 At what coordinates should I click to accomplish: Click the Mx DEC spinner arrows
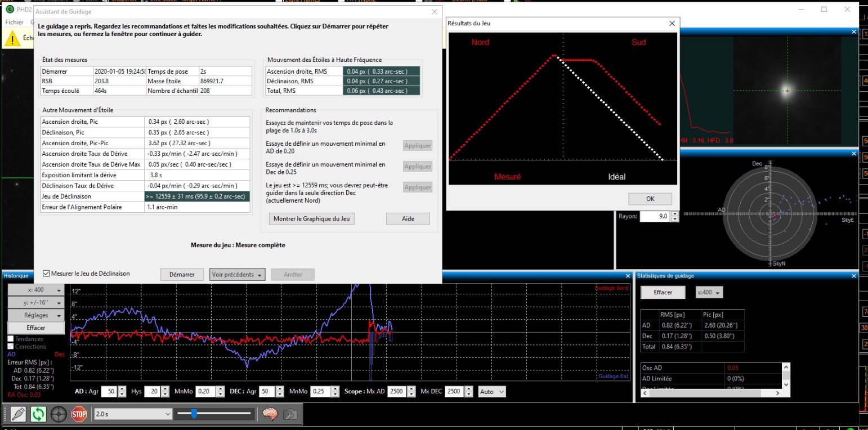[x=467, y=391]
